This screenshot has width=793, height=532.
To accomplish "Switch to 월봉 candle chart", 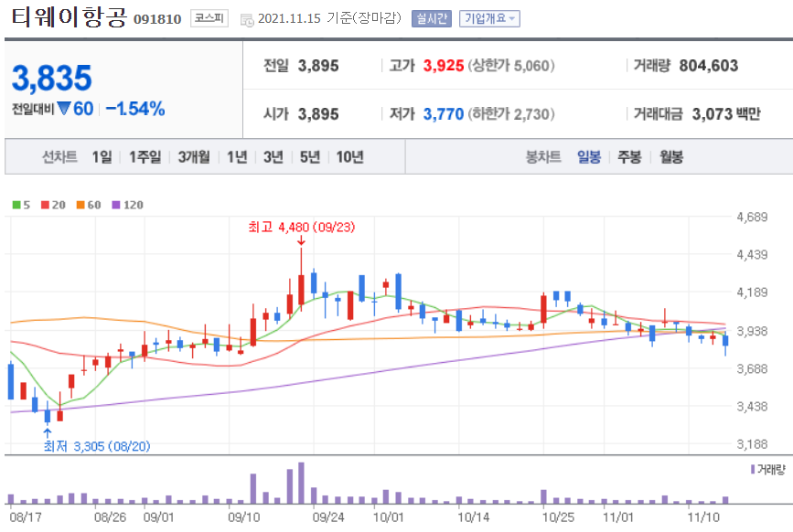I will point(671,157).
